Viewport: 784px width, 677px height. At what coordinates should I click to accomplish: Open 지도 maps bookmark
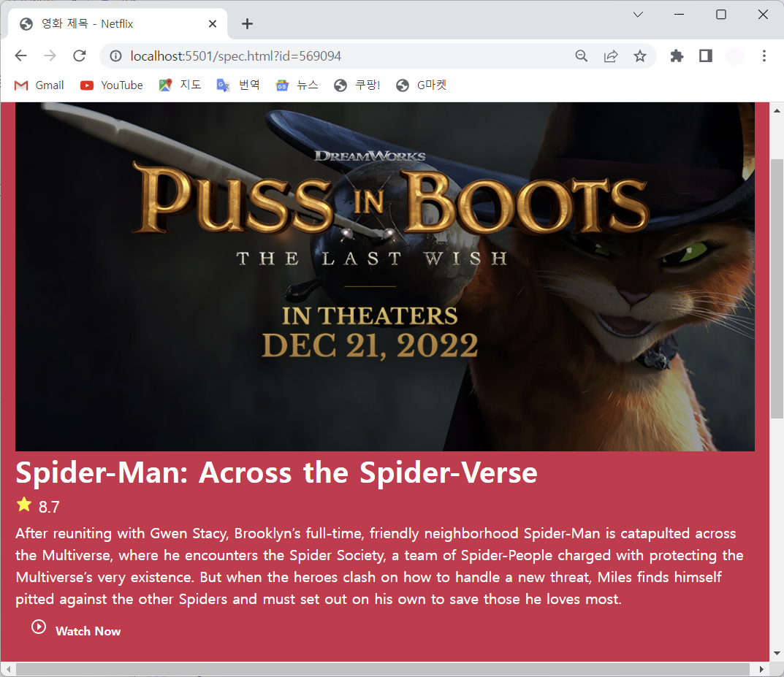point(180,85)
